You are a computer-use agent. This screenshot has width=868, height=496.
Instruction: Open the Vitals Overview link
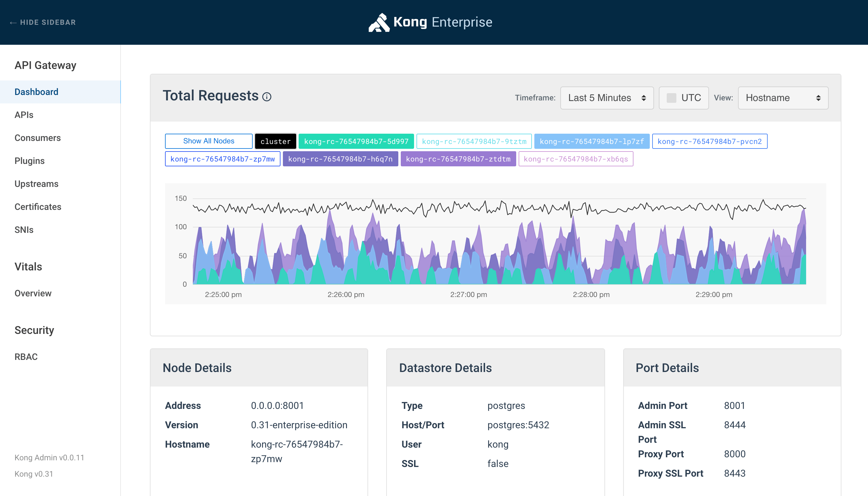click(x=33, y=293)
